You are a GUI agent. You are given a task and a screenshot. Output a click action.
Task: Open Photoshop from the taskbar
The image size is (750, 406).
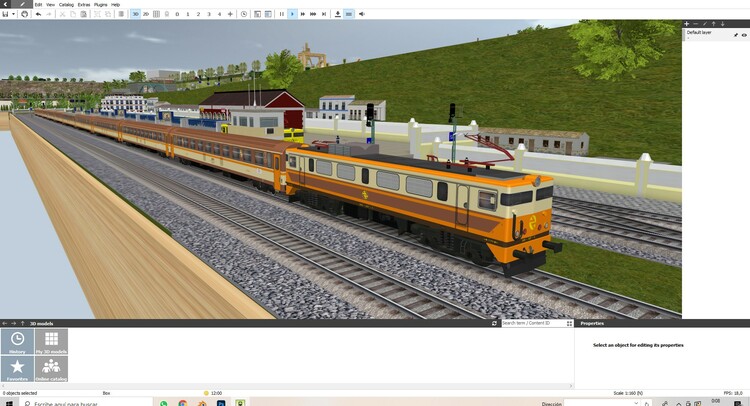(x=221, y=403)
